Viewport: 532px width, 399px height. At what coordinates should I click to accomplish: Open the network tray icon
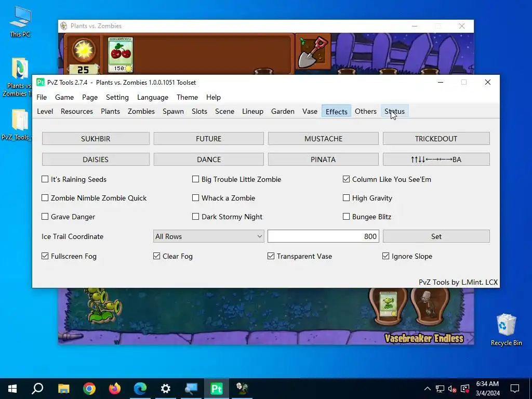(x=440, y=389)
